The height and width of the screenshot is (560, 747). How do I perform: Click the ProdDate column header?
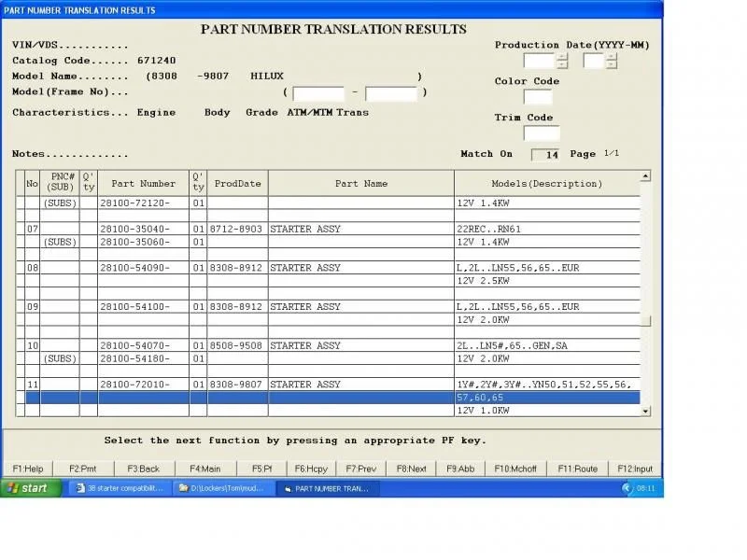click(238, 183)
